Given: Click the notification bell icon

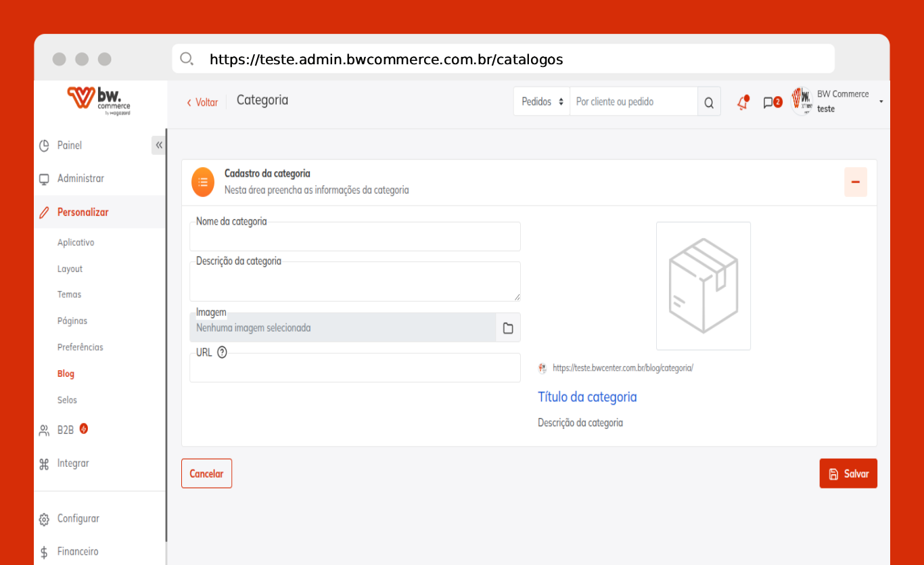Looking at the screenshot, I should [x=743, y=102].
